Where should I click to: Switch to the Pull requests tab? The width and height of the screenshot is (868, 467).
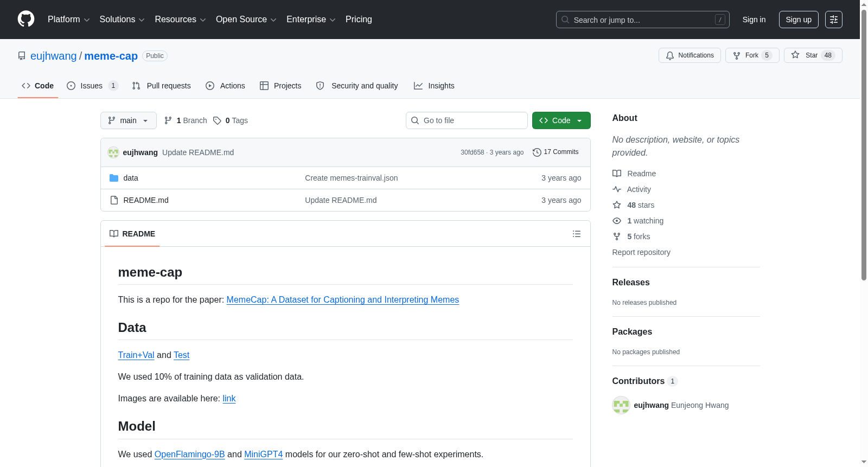[162, 86]
